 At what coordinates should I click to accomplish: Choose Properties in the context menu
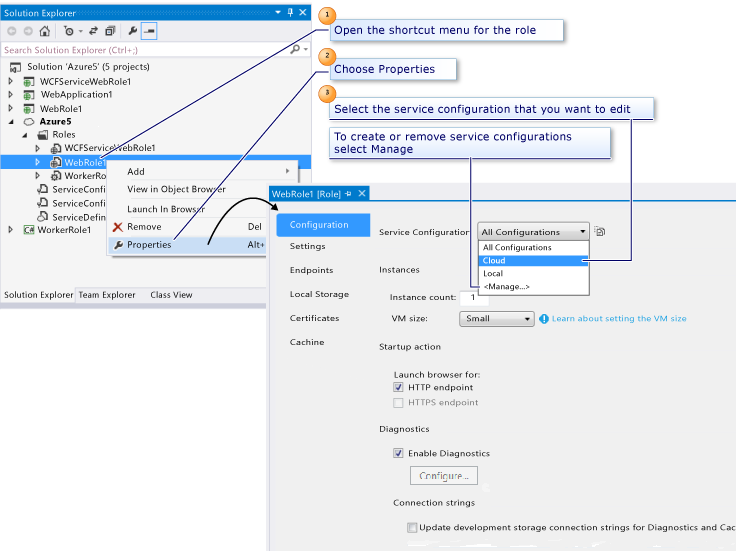click(188, 245)
